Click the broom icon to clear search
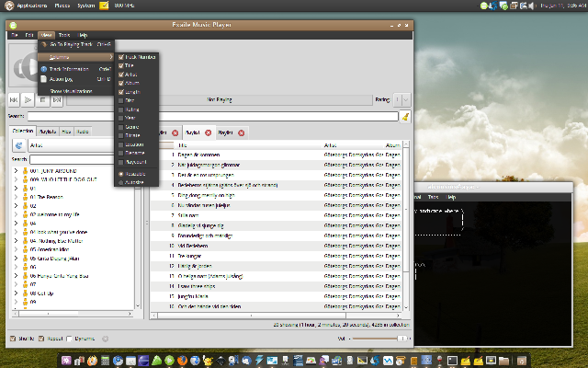 tap(405, 117)
